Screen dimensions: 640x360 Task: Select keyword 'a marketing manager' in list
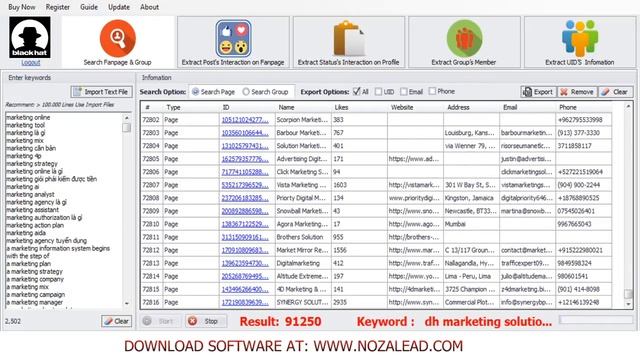pyautogui.click(x=34, y=302)
